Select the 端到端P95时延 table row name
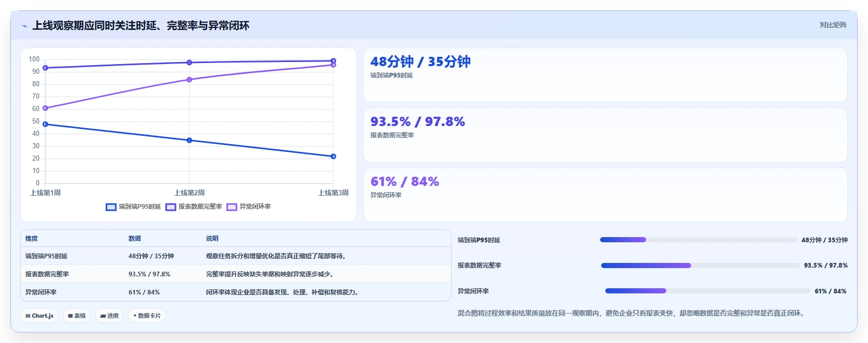 pyautogui.click(x=47, y=256)
